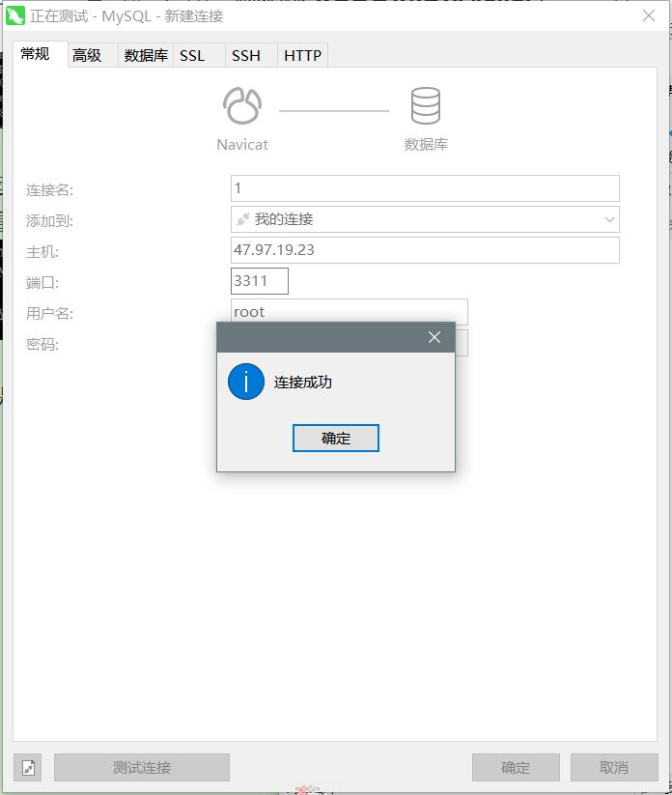
Task: Confirm the 连接成功 dialog with 确定
Action: point(335,438)
